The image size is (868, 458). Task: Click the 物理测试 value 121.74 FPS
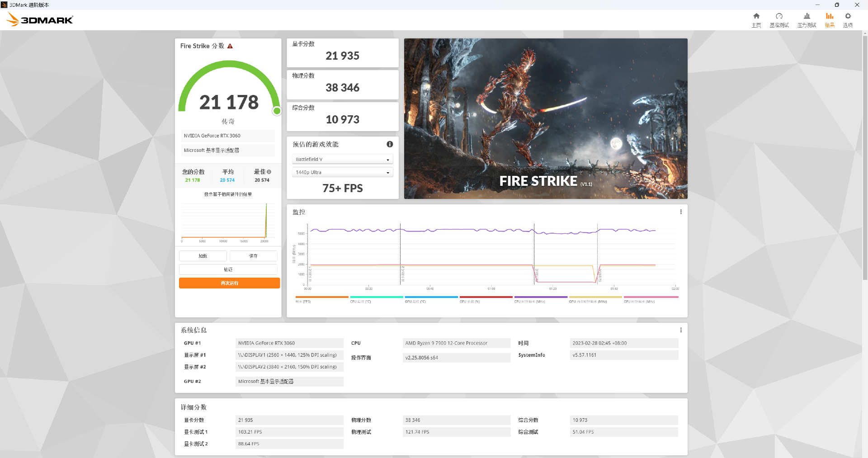click(457, 432)
